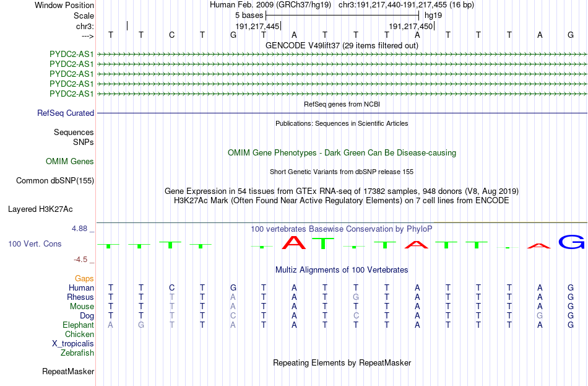The image size is (588, 386).
Task: Click the scale bar line beside '5 bases'
Action: pyautogui.click(x=342, y=15)
